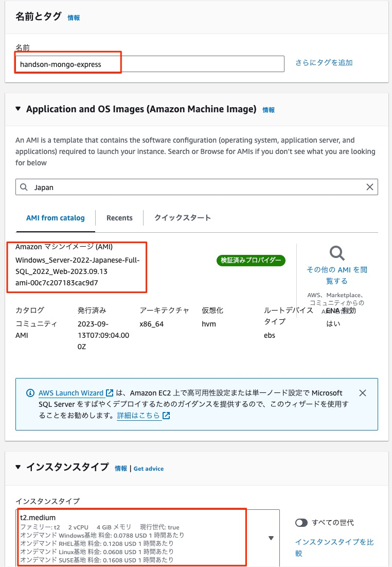Image resolution: width=392 pixels, height=567 pixels.
Task: Select the AMI from catalog tab
Action: point(55,218)
